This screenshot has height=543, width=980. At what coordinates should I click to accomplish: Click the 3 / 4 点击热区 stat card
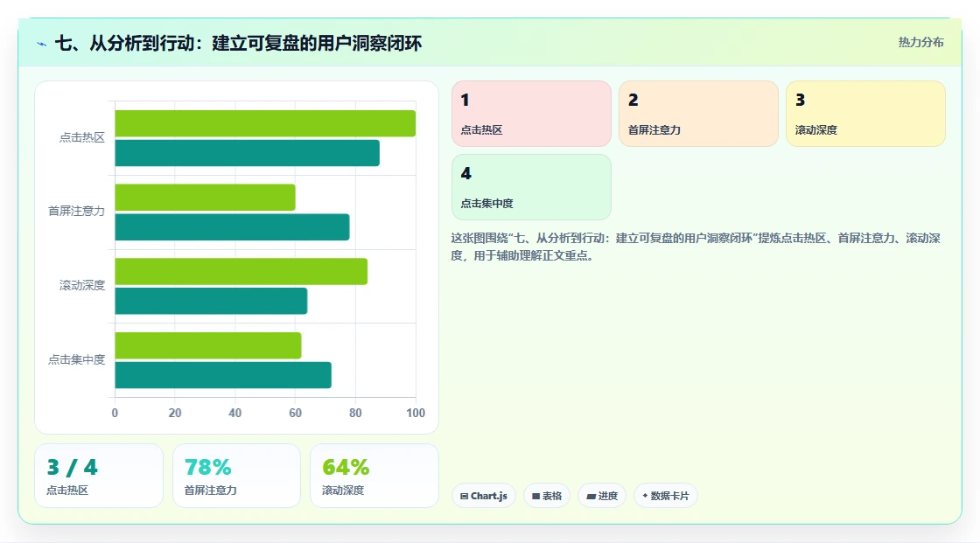click(x=99, y=476)
